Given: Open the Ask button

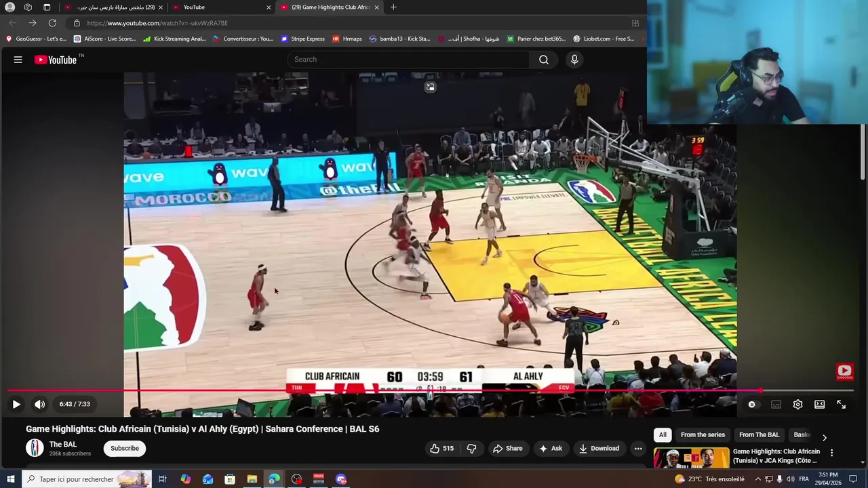Looking at the screenshot, I should pyautogui.click(x=550, y=448).
